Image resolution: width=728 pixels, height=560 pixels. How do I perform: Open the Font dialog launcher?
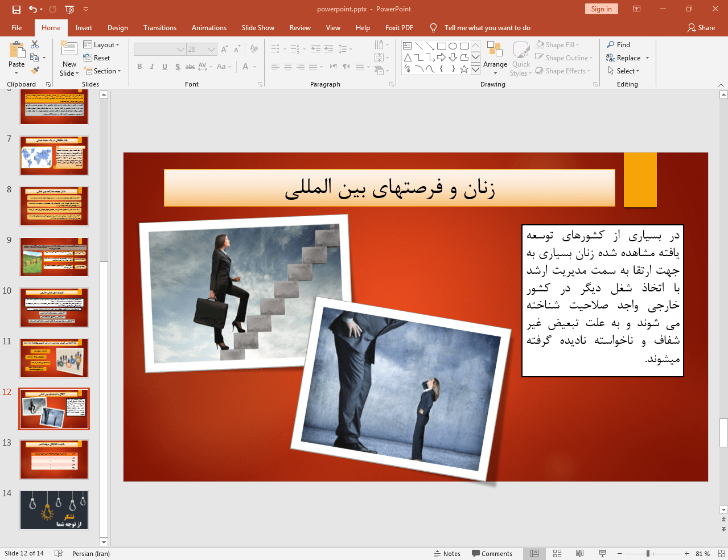[260, 84]
